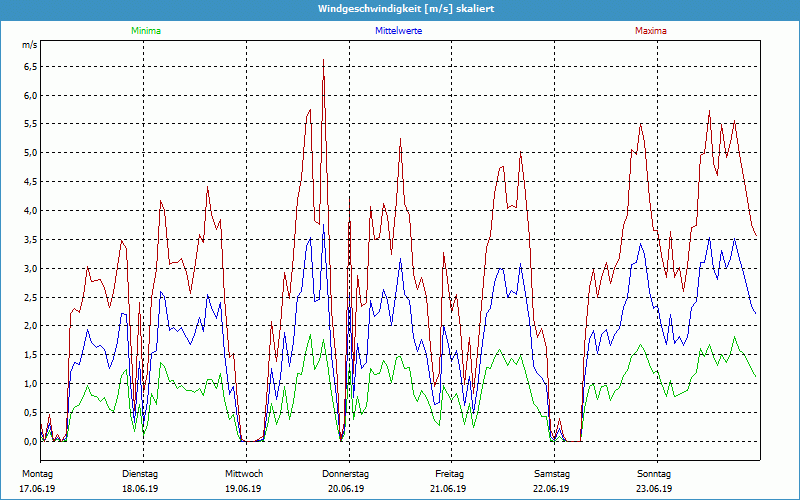Click the highest red peak above 6,5 m/s

(323, 61)
